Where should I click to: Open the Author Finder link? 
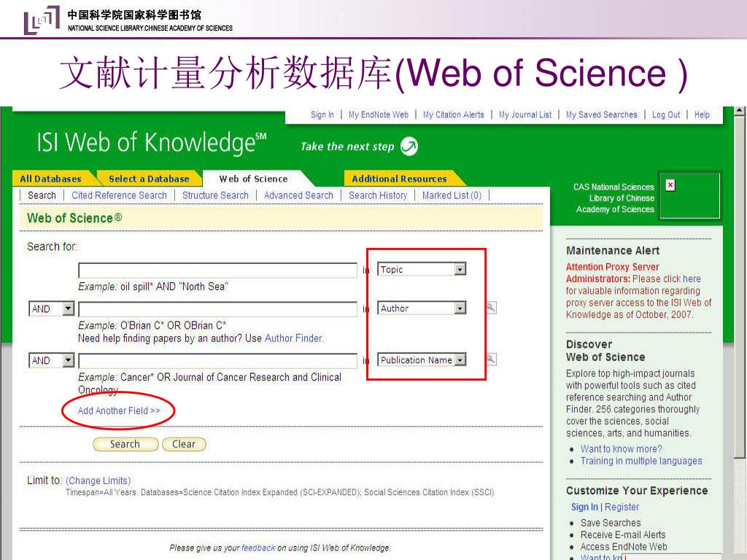coord(293,338)
